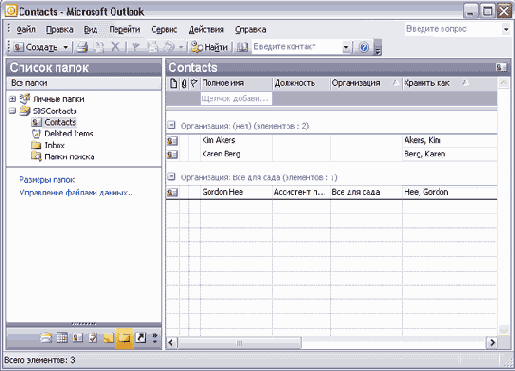
Task: Open the Создать button dropdown arrow
Action: [66, 47]
